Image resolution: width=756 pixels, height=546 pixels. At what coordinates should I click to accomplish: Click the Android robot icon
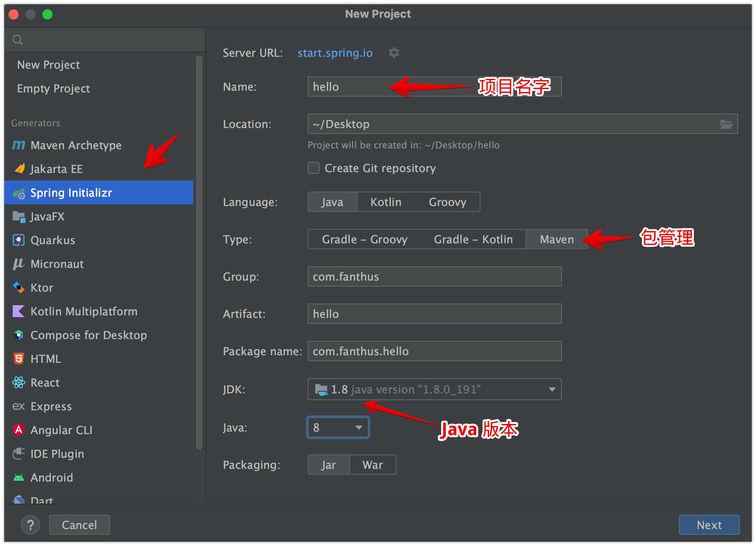click(x=19, y=478)
